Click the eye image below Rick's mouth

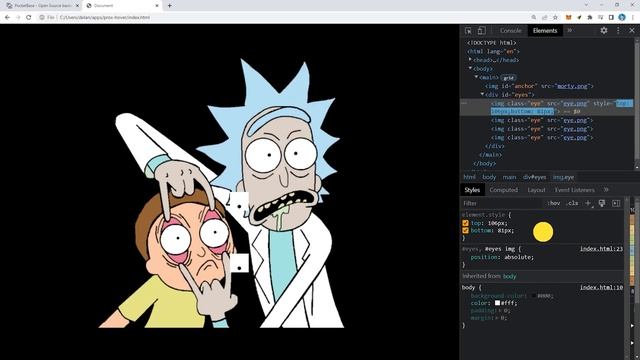[x=239, y=263]
